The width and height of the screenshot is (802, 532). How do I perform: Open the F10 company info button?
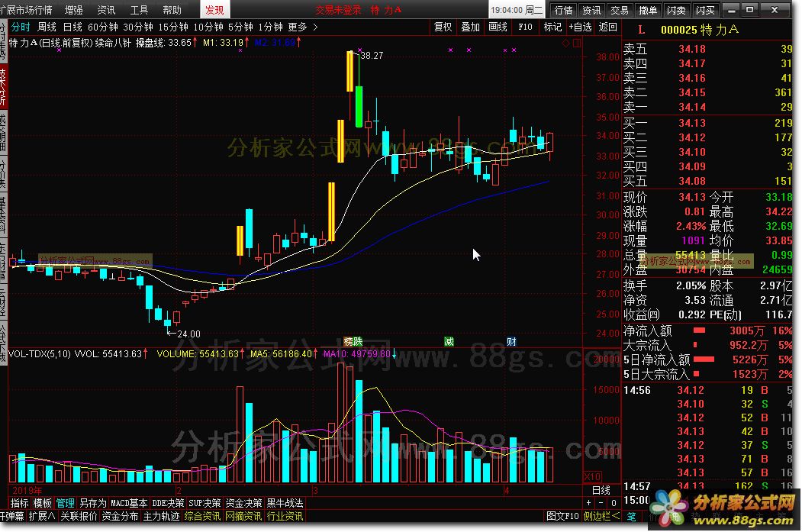[525, 27]
